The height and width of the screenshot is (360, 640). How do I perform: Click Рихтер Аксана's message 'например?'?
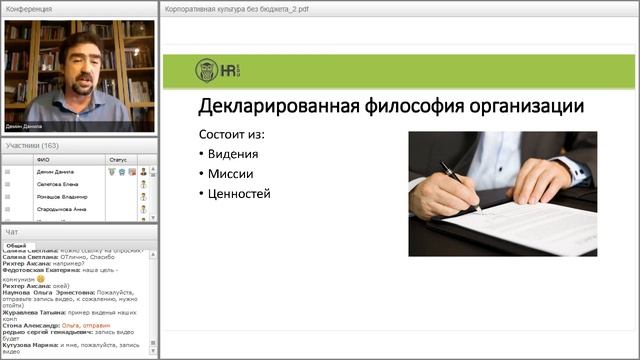[69, 264]
